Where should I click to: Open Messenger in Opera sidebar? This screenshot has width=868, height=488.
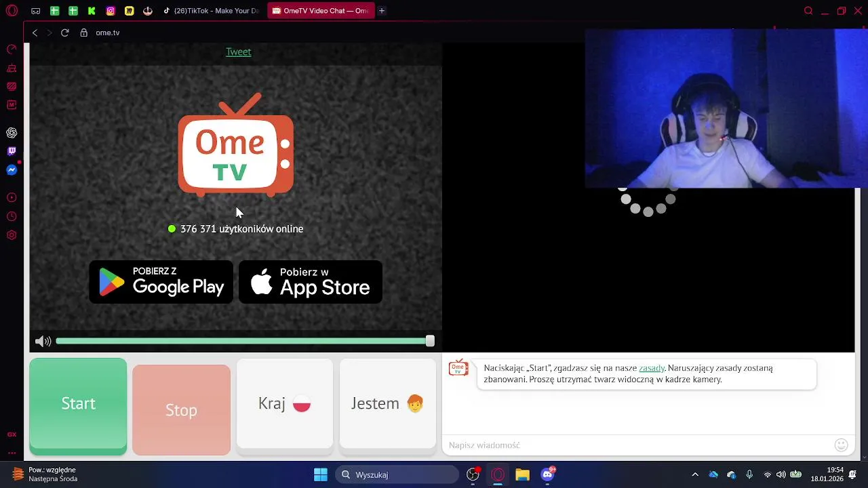click(12, 170)
